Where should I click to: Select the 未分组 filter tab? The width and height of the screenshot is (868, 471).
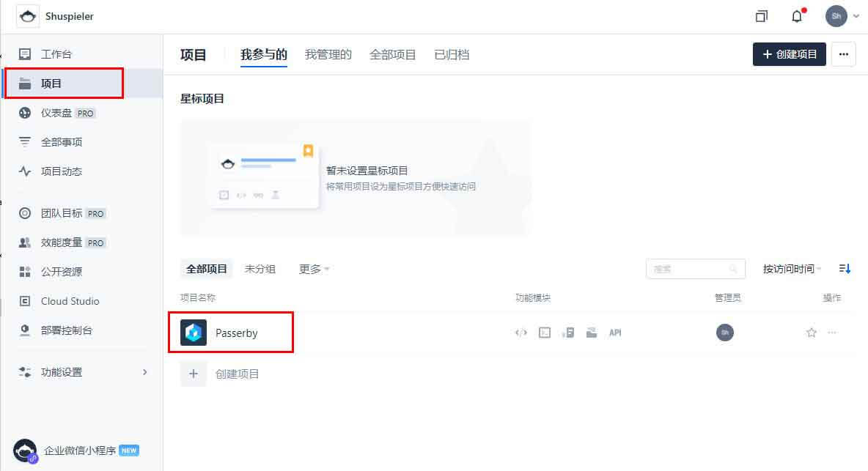260,269
